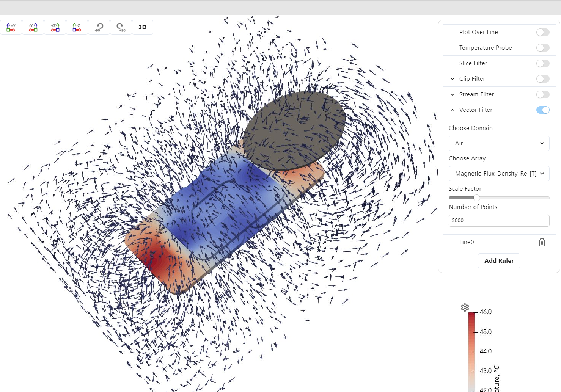Enable the Plot Over Line toggle

pos(542,32)
